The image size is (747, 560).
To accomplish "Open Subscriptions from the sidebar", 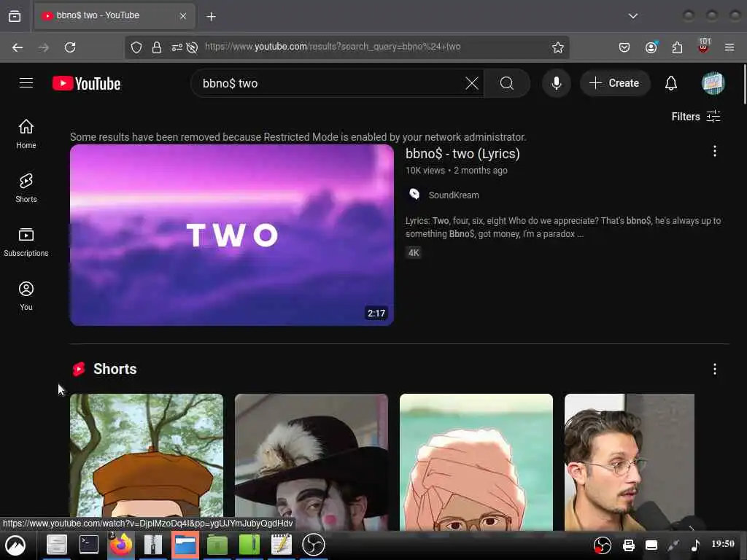I will tap(26, 242).
